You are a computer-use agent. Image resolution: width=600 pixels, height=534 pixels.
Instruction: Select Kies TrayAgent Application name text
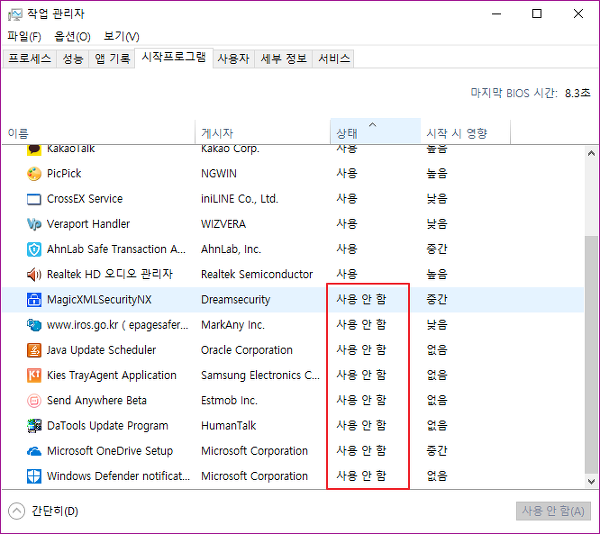point(111,375)
